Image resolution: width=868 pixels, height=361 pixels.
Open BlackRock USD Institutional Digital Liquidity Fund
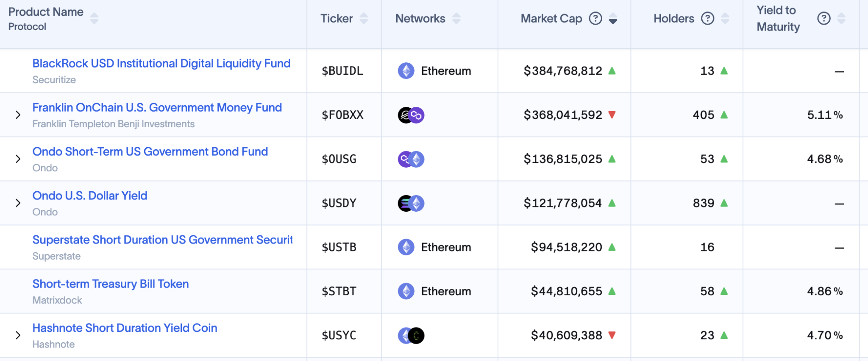(161, 64)
